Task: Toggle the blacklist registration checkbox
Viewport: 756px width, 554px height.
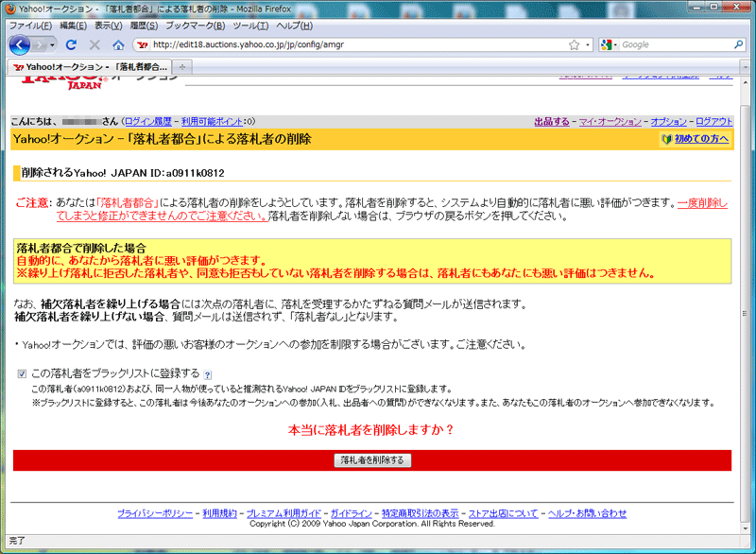Action: (x=22, y=373)
